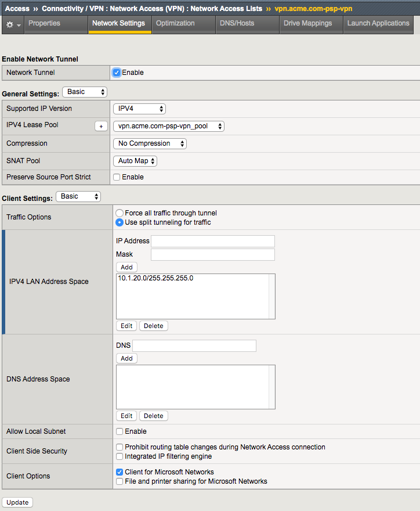Open Supported IP Version dropdown
The height and width of the screenshot is (511, 420).
pos(139,109)
